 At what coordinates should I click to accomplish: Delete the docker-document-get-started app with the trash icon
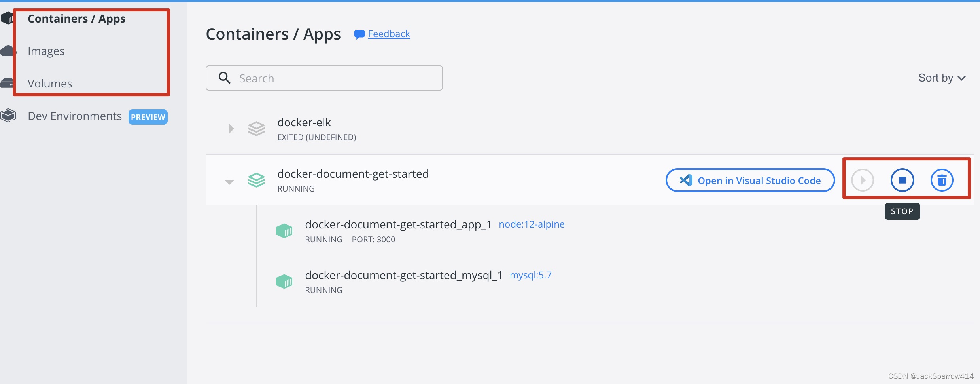coord(942,180)
